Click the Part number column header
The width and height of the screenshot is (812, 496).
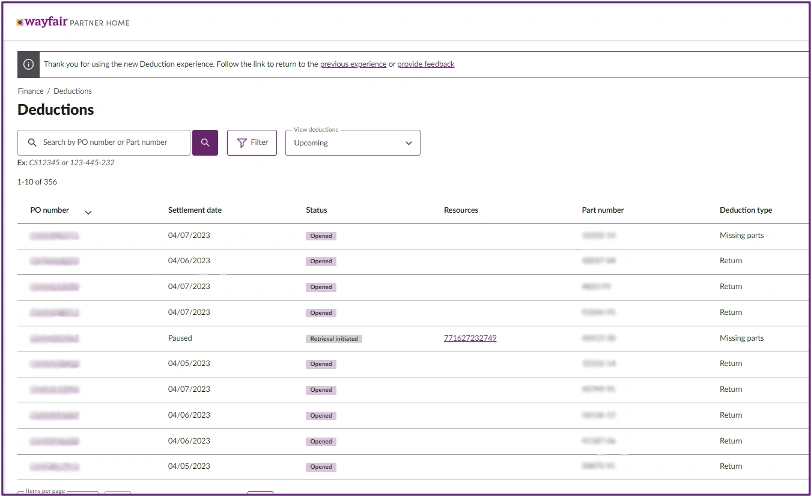click(x=603, y=210)
